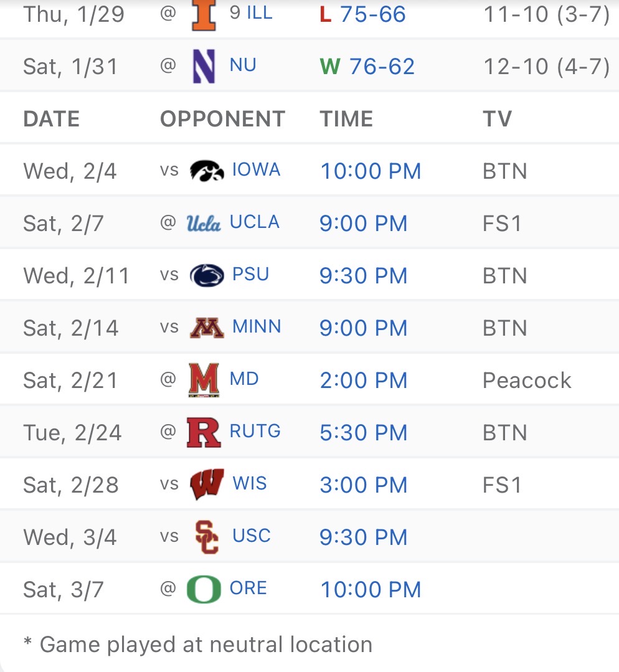619x672 pixels.
Task: Click the Iowa Hawkeyes logo
Action: (x=207, y=170)
